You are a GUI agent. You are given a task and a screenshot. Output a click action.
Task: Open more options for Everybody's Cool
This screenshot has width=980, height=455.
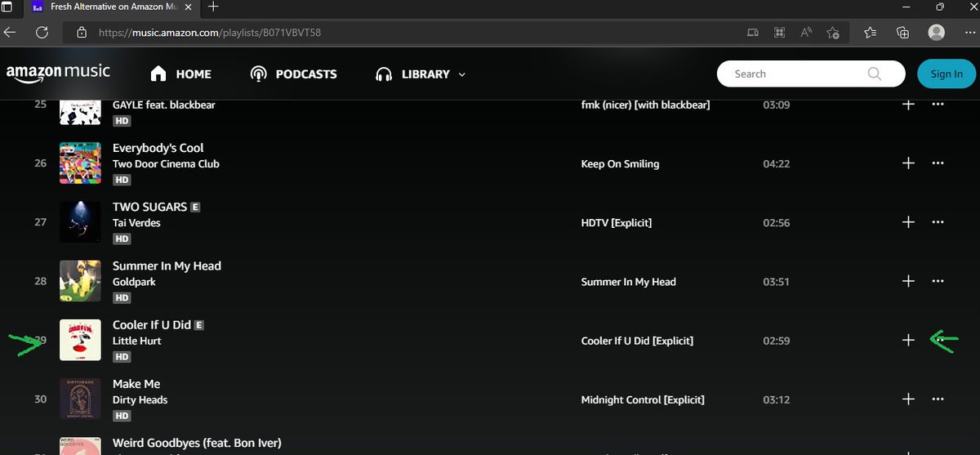tap(938, 163)
